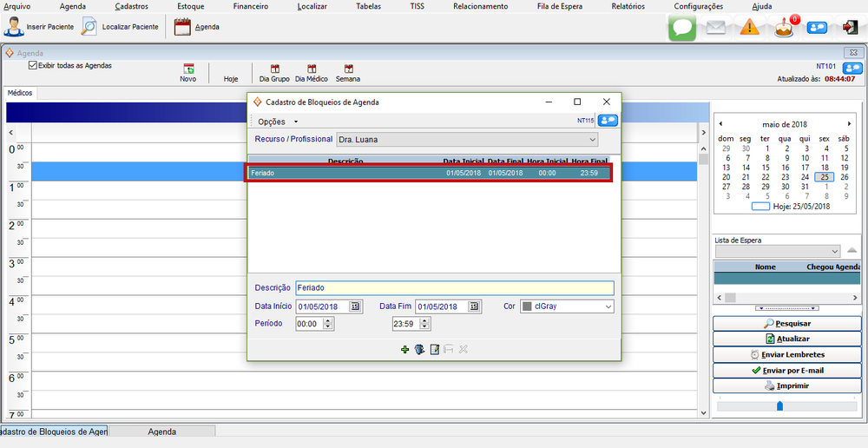Click the orange warning triangle icon

click(x=750, y=27)
